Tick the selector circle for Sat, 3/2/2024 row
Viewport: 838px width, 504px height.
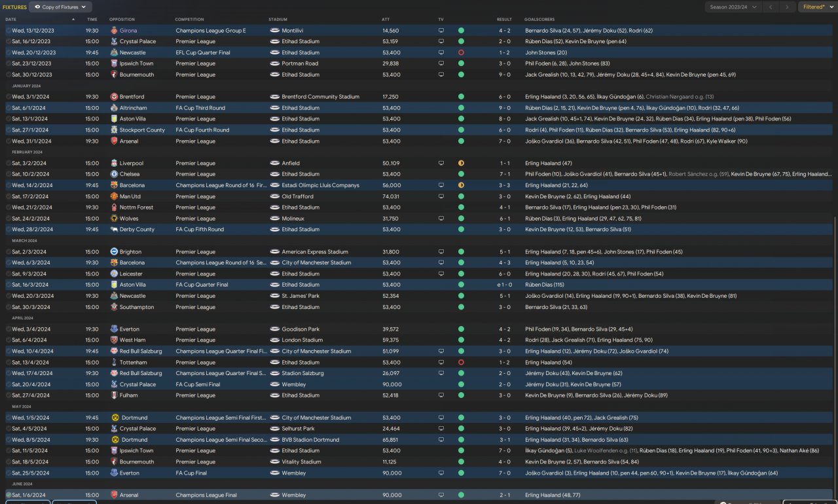point(9,164)
